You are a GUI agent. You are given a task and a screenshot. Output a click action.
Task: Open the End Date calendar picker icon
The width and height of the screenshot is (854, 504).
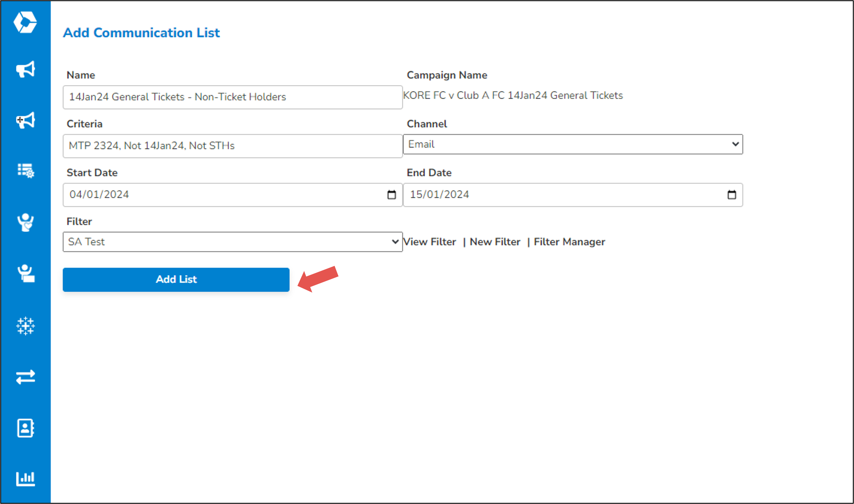click(x=732, y=194)
